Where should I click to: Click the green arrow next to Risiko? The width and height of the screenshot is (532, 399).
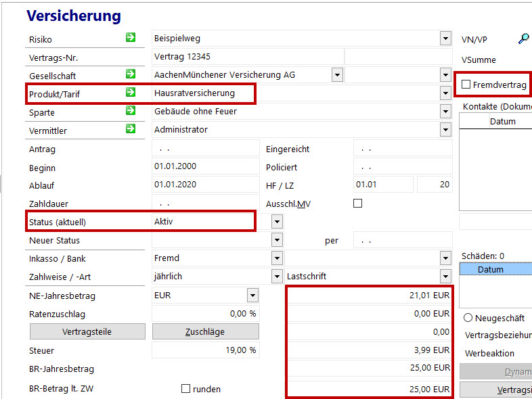coord(131,38)
